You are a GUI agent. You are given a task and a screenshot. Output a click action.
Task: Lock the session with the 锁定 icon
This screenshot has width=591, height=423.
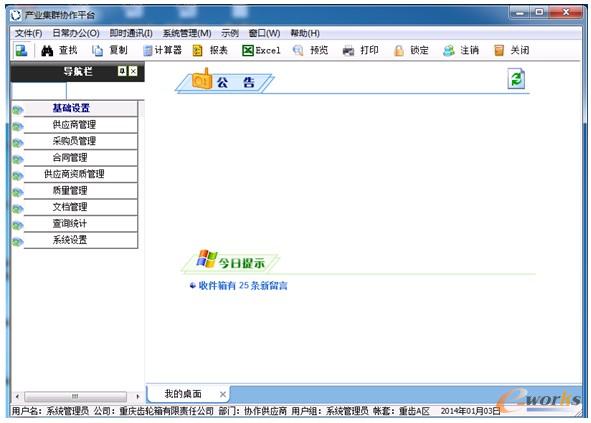pos(398,51)
